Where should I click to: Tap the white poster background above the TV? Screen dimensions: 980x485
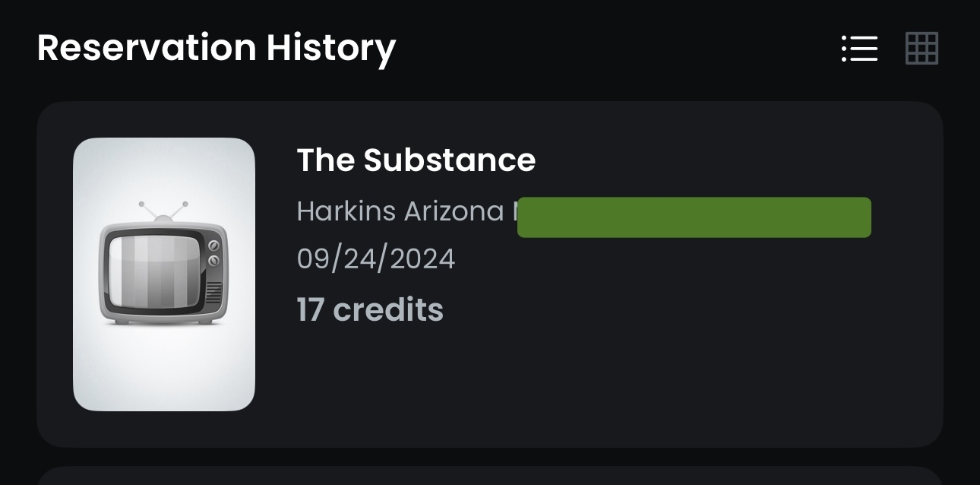(x=163, y=167)
